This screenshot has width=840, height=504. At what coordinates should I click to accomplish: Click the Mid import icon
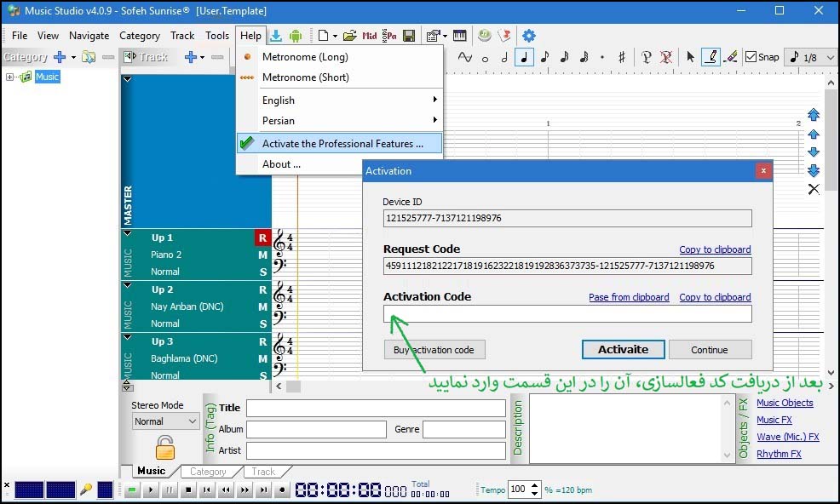pyautogui.click(x=370, y=36)
